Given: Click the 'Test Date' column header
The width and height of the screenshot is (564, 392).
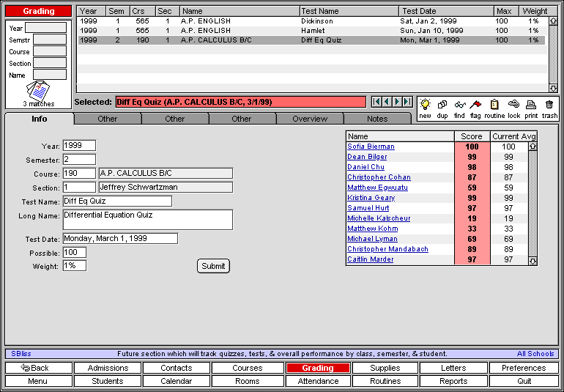Looking at the screenshot, I should tap(446, 11).
